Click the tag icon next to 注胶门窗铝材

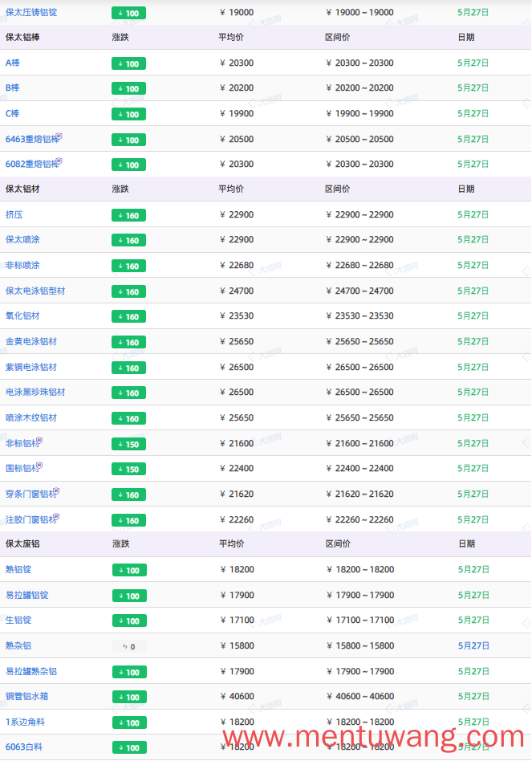tap(56, 516)
